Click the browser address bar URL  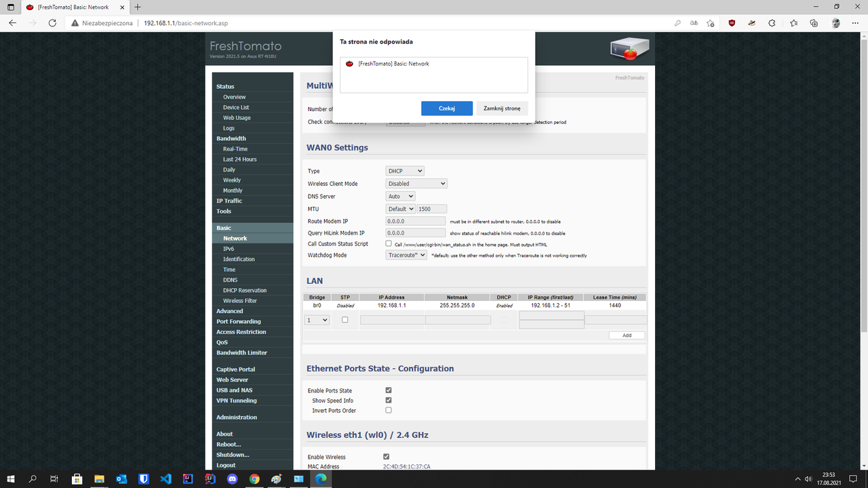tap(186, 23)
